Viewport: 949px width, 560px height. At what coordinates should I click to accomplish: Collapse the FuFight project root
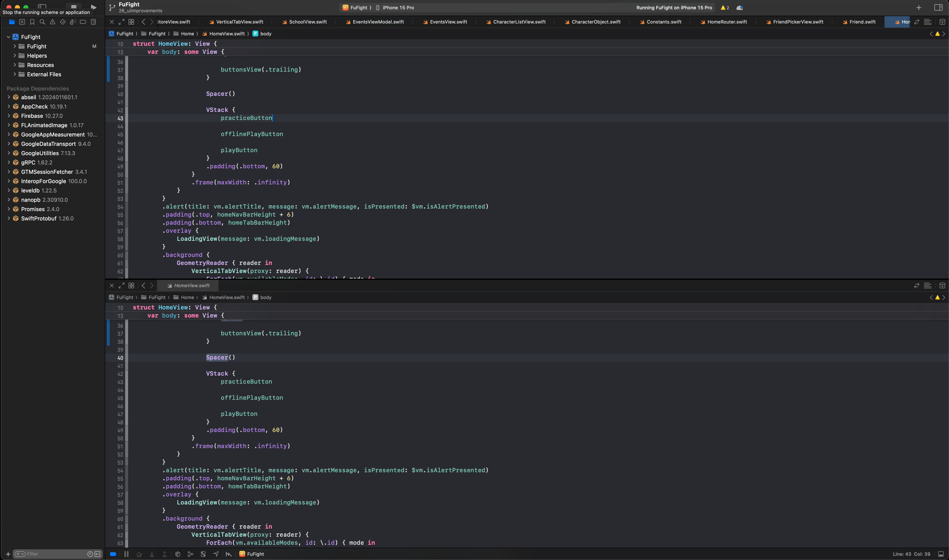8,37
